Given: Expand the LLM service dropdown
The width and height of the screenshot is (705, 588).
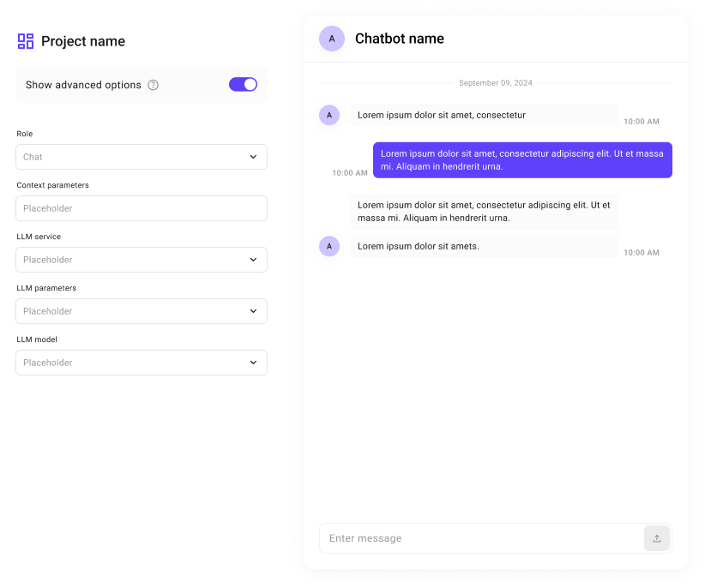Looking at the screenshot, I should (x=141, y=260).
